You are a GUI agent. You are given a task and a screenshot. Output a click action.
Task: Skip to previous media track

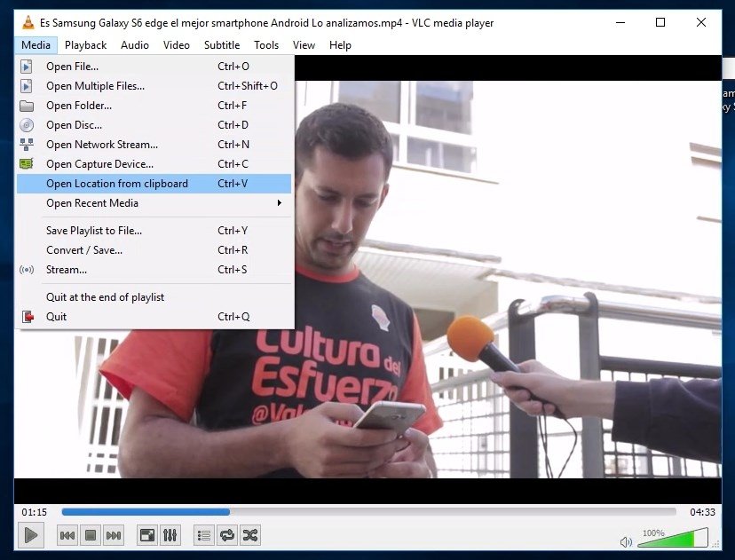pos(67,535)
